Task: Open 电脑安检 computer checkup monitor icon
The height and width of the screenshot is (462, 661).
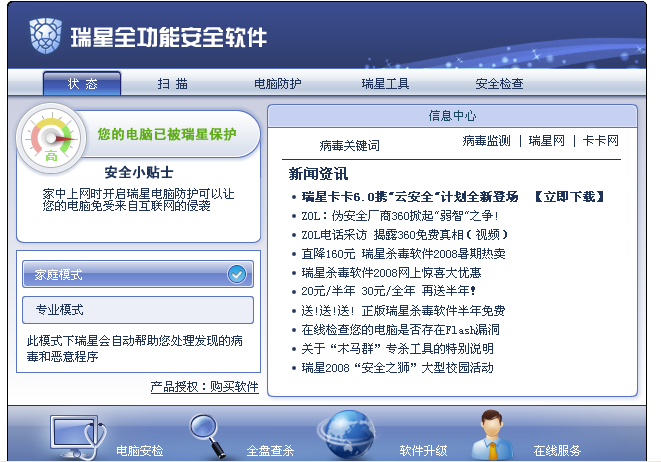Action: click(x=77, y=437)
